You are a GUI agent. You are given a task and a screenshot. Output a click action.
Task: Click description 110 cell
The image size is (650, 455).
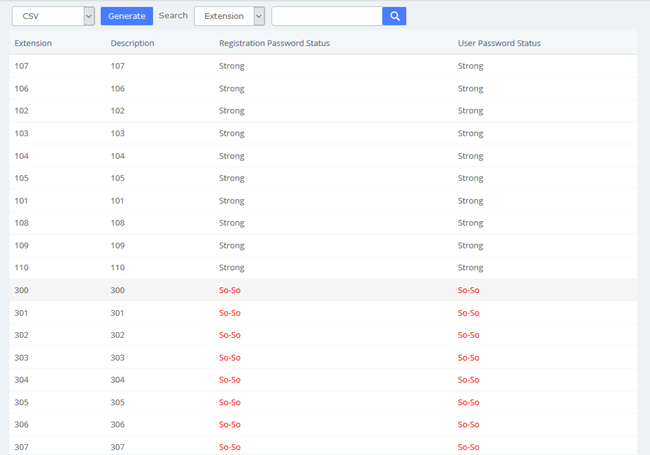point(118,268)
